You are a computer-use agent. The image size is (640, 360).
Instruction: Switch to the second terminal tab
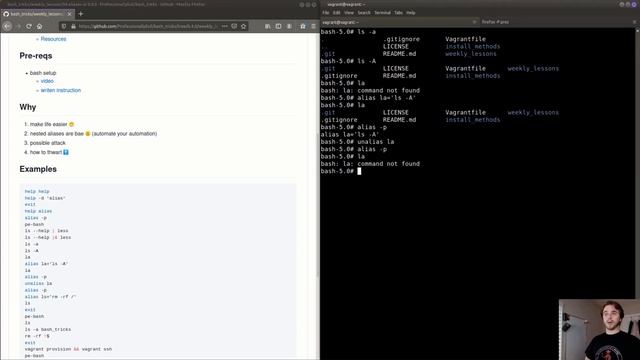pos(558,22)
